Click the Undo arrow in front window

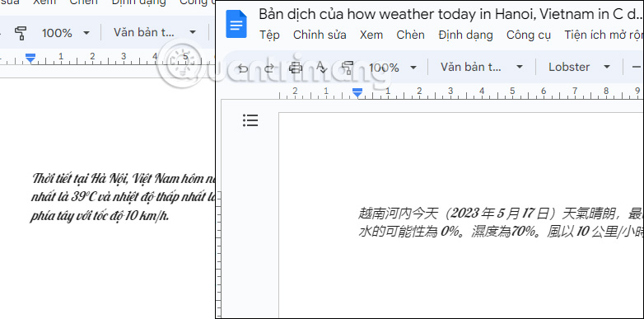(x=243, y=68)
